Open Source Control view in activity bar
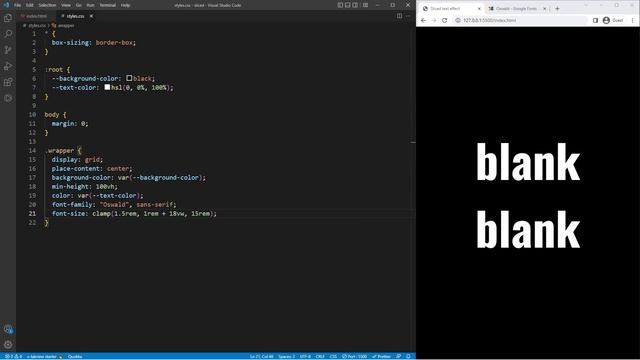Viewport: 640px width, 360px height. 8,50
